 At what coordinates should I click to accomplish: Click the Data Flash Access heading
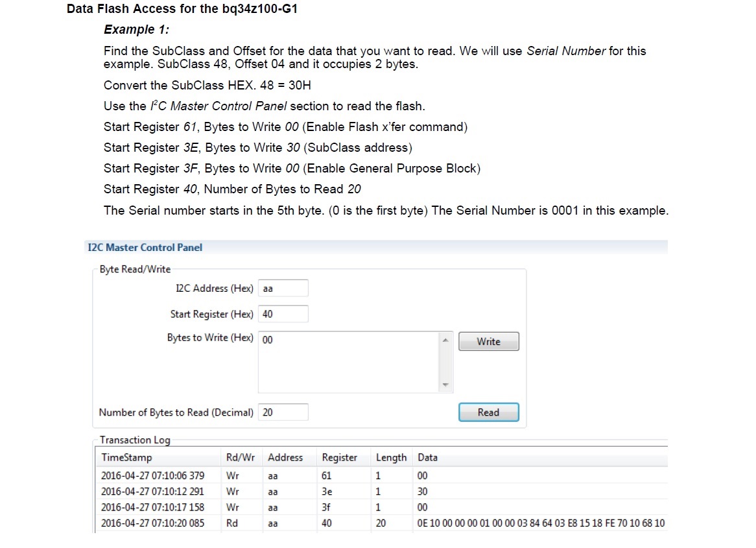tap(182, 8)
